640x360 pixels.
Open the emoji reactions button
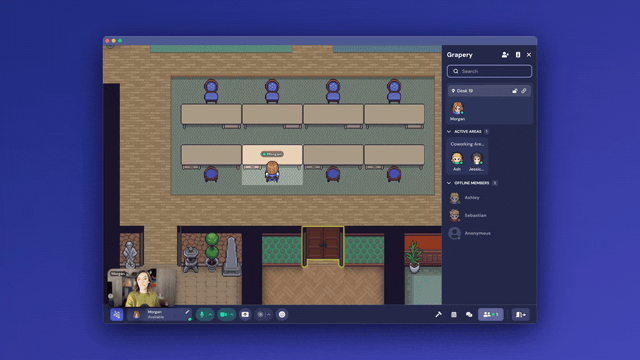point(282,314)
